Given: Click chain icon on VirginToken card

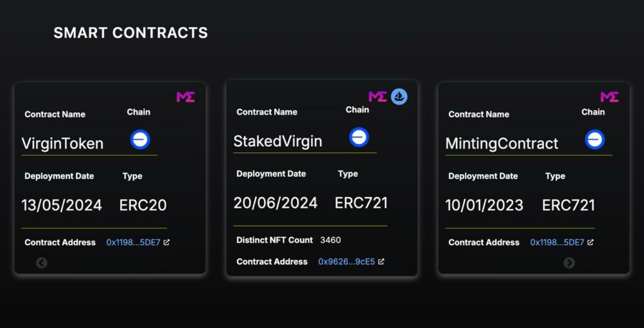Looking at the screenshot, I should 140,140.
